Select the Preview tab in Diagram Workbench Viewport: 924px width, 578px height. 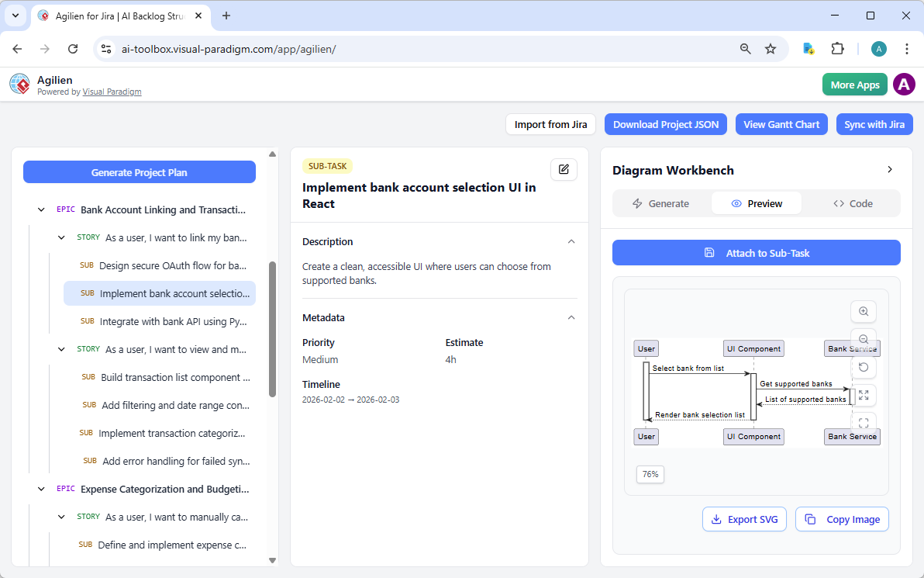(x=756, y=203)
